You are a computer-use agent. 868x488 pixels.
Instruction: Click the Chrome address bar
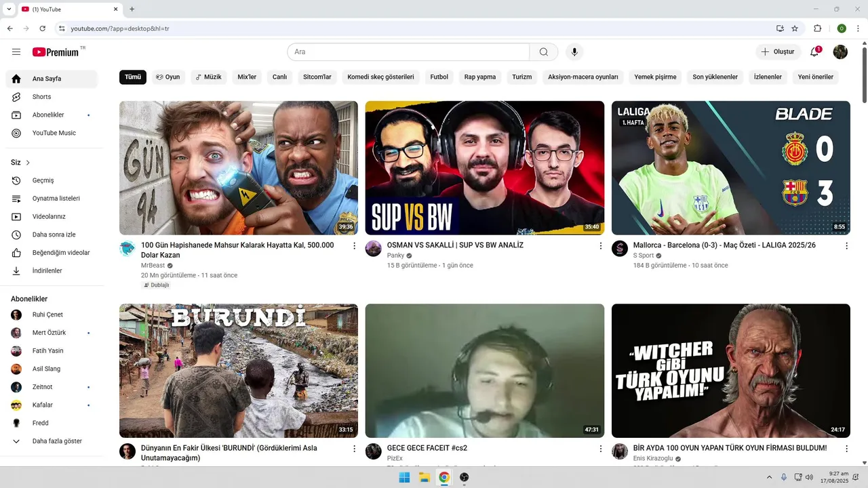(420, 28)
